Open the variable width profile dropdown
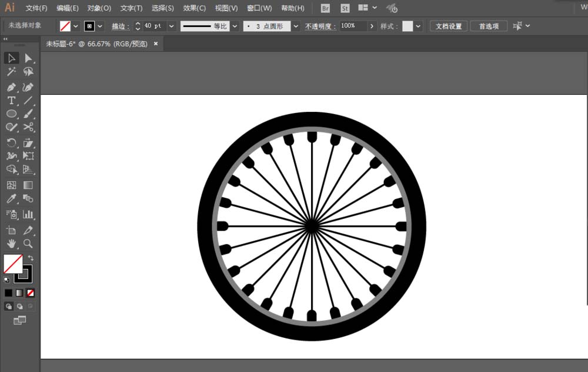Viewport: 588px width, 372px height. click(x=235, y=26)
